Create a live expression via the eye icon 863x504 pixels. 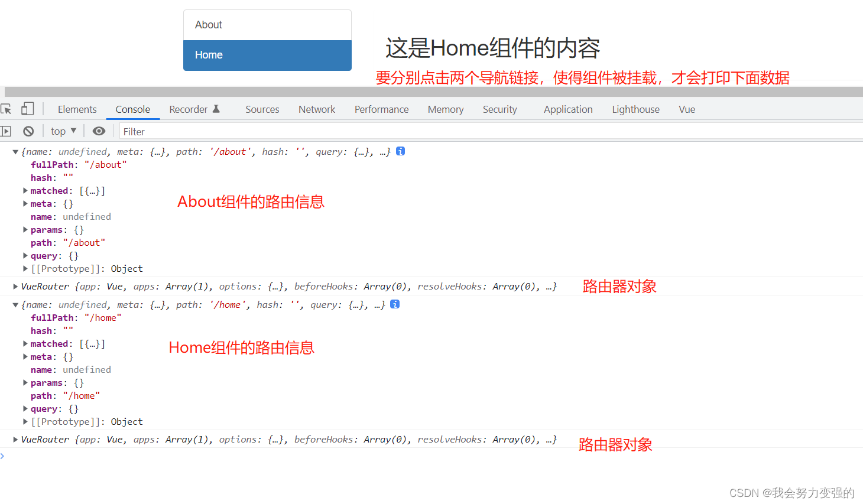click(x=99, y=131)
